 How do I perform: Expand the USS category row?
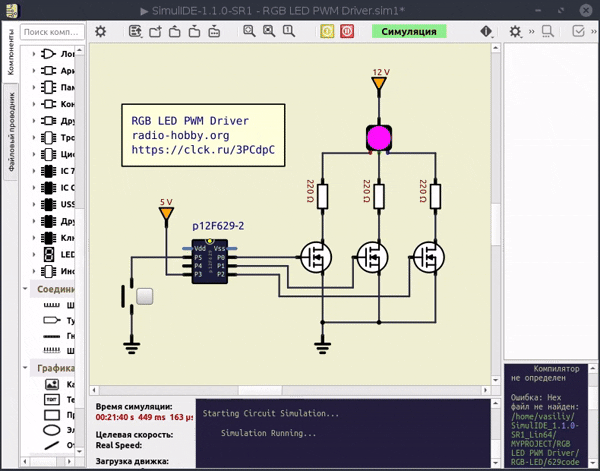[34, 204]
